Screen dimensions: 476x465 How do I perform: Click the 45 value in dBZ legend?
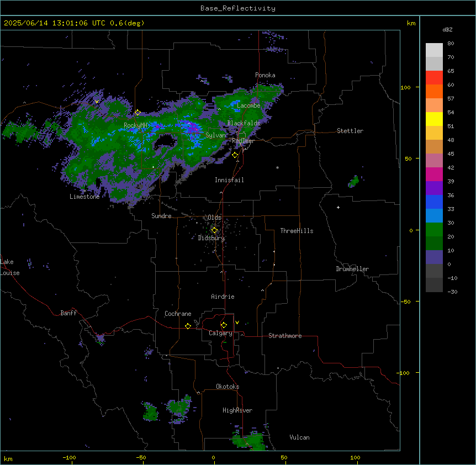[451, 154]
